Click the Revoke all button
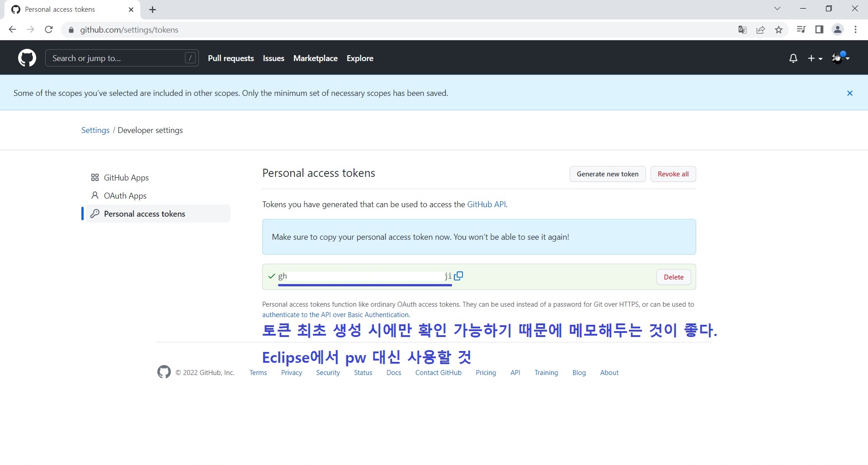The height and width of the screenshot is (465, 868). (x=673, y=174)
